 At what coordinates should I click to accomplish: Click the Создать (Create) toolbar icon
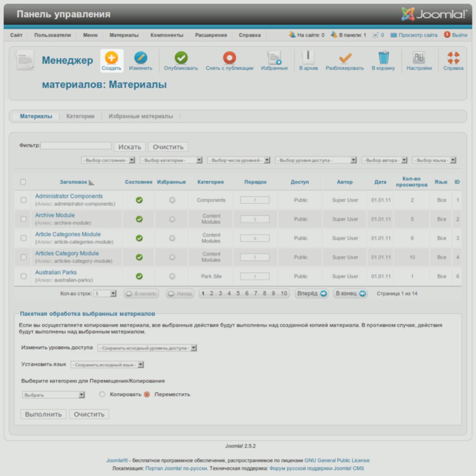pos(111,58)
